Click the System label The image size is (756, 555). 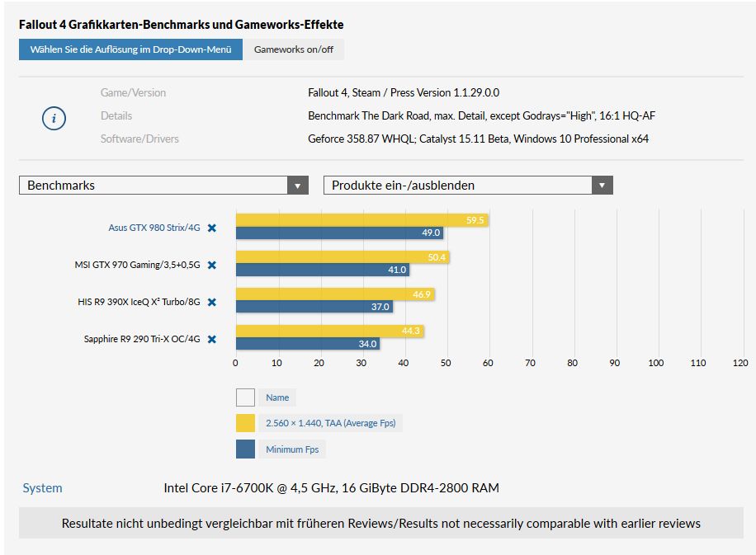[42, 488]
